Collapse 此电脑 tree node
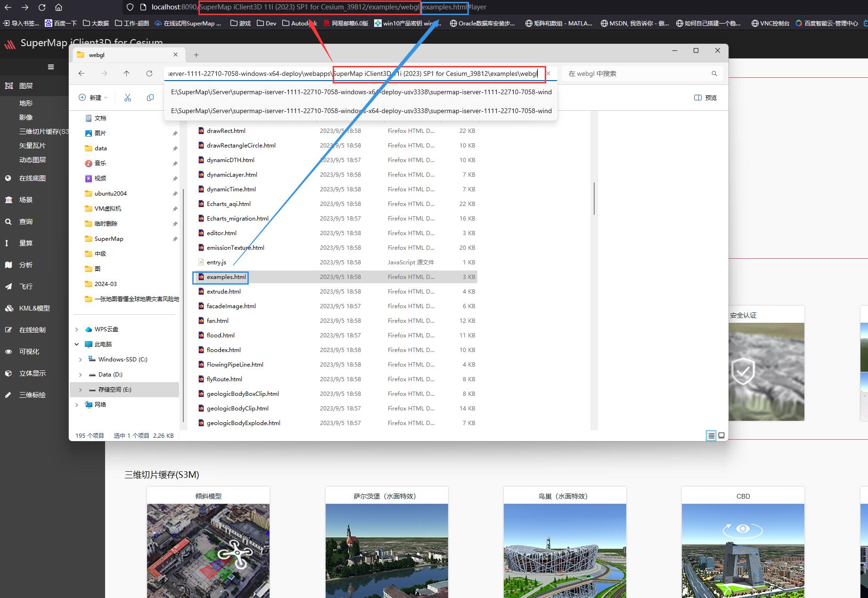Image resolution: width=868 pixels, height=598 pixels. click(x=77, y=344)
